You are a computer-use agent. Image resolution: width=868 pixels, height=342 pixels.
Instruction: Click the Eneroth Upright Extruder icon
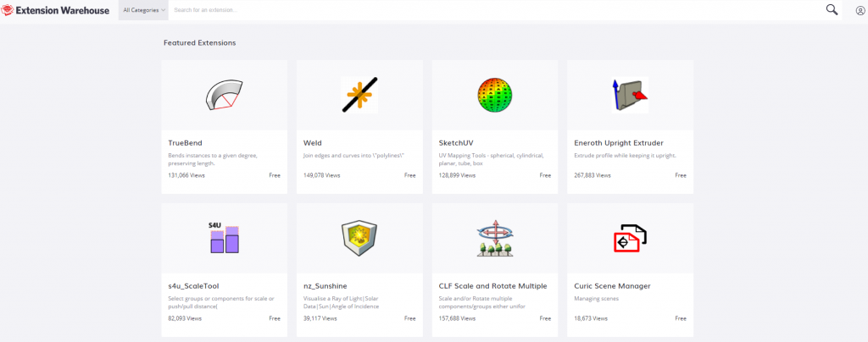pyautogui.click(x=630, y=95)
